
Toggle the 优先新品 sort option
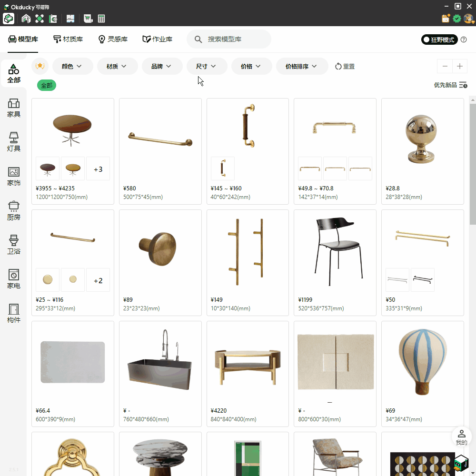click(x=450, y=85)
